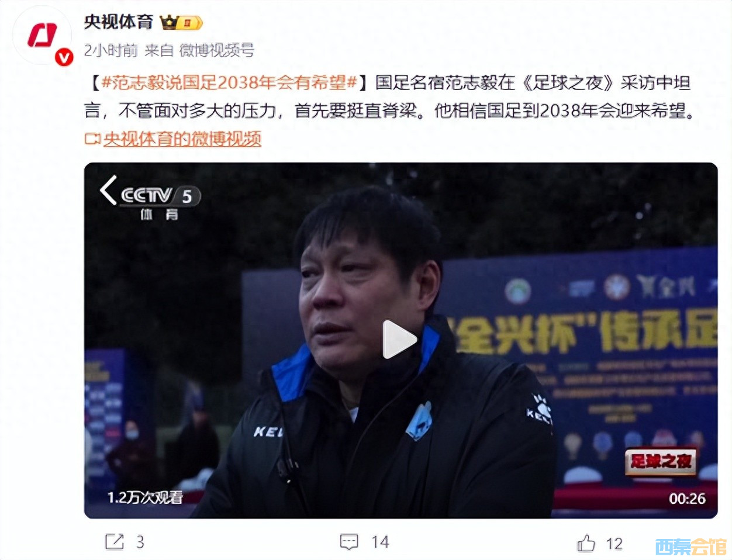Screen dimensions: 732x560
Task: Open hashtag #范志毅说国足2038年会有希望#
Action: pyautogui.click(x=229, y=82)
